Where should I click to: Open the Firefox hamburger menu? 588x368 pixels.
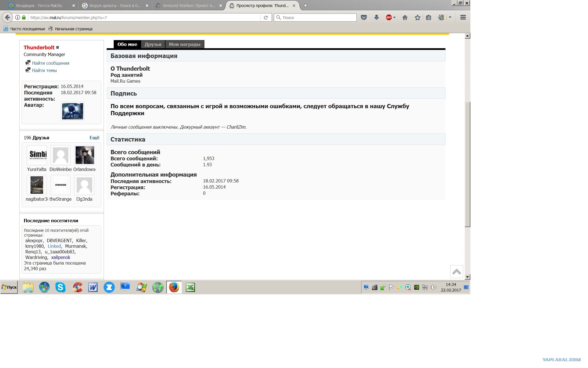pos(463,17)
